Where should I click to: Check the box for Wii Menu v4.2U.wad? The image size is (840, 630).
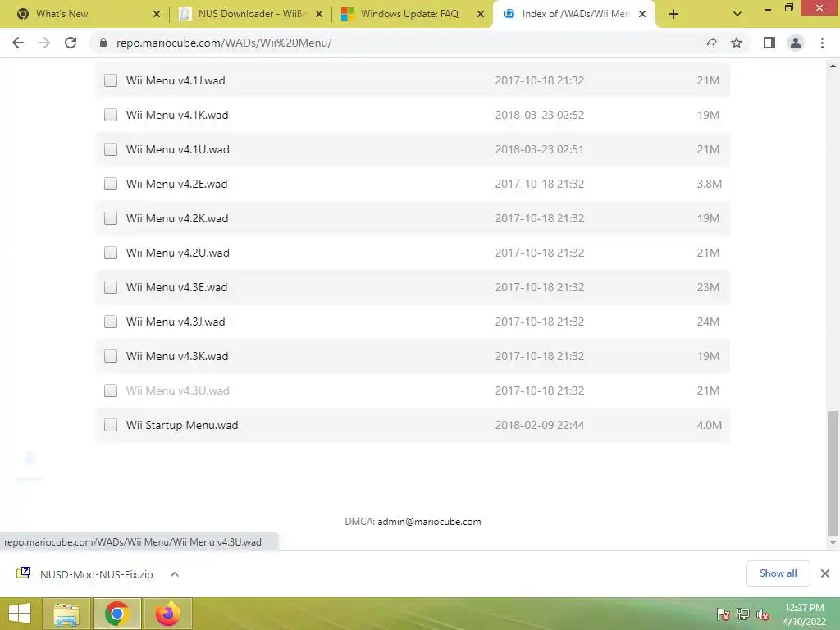pos(111,253)
